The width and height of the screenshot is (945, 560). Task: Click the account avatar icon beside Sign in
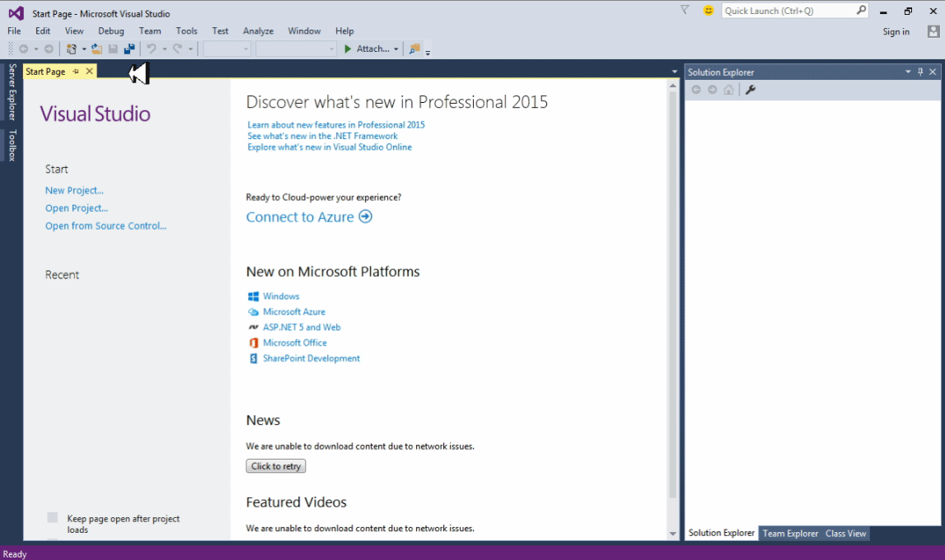pyautogui.click(x=933, y=31)
